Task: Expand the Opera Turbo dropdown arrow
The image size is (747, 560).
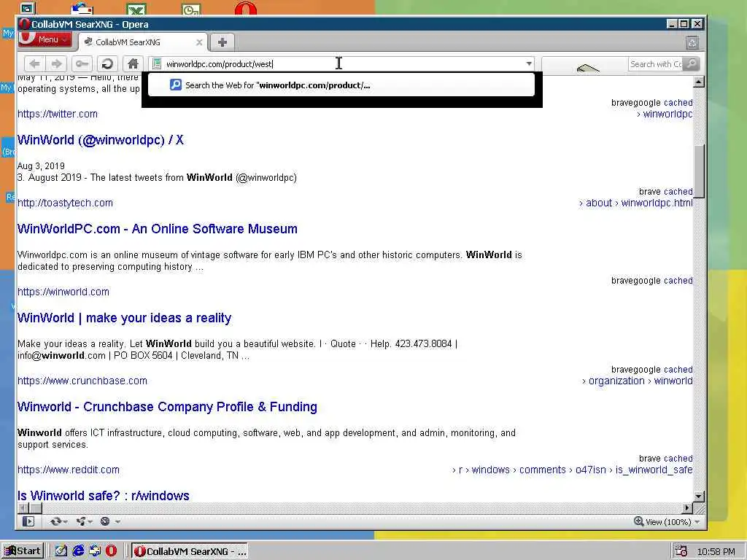Action: click(x=117, y=522)
